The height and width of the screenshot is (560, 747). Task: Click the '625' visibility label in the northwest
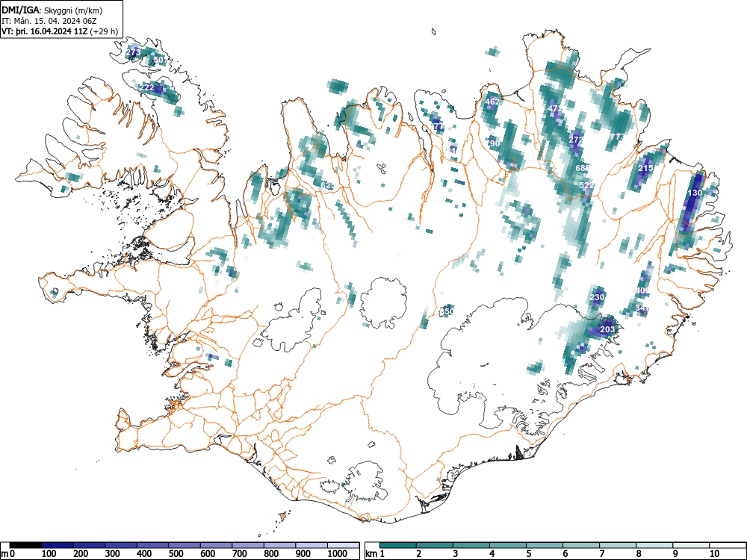point(327,185)
